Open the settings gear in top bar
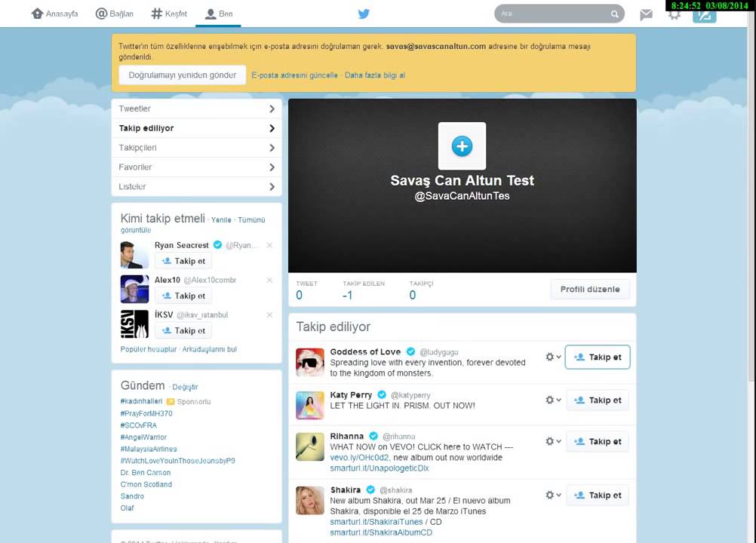 coord(675,14)
